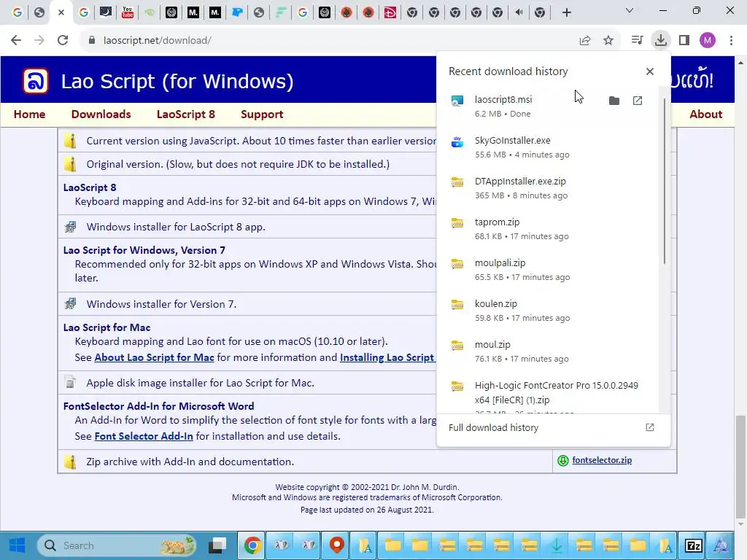Click the LaoScript 8 heading
747x560 pixels.
(90, 187)
